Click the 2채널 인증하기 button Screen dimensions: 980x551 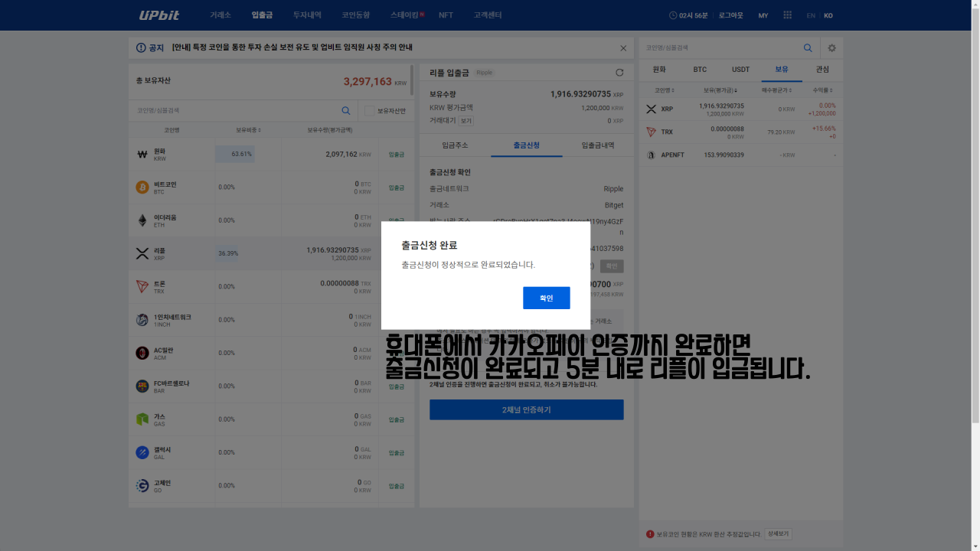[x=526, y=409]
